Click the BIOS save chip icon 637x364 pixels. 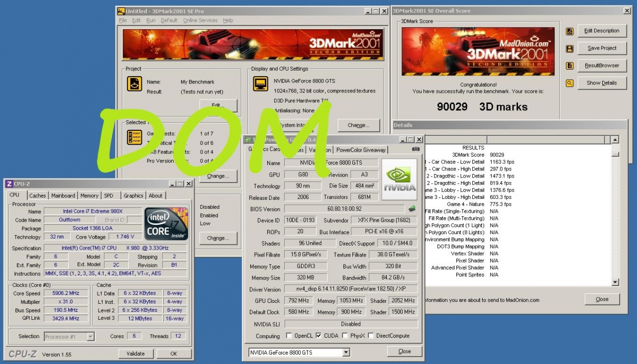tap(412, 209)
